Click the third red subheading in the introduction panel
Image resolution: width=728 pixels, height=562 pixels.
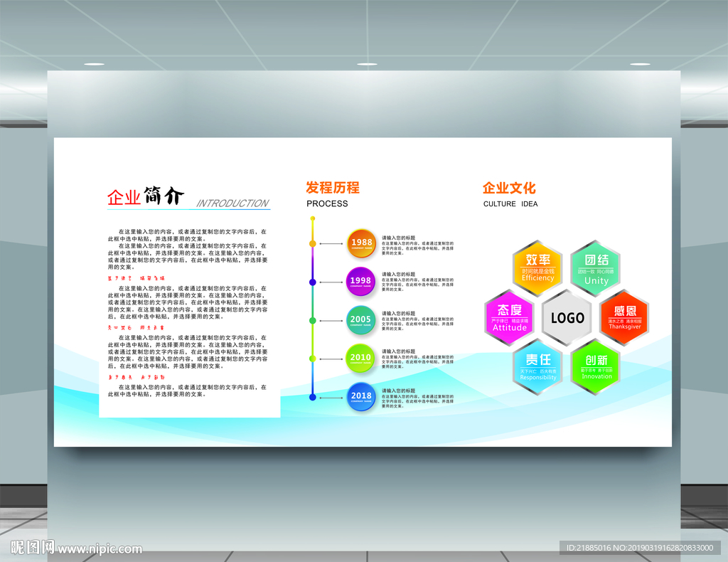pos(136,377)
